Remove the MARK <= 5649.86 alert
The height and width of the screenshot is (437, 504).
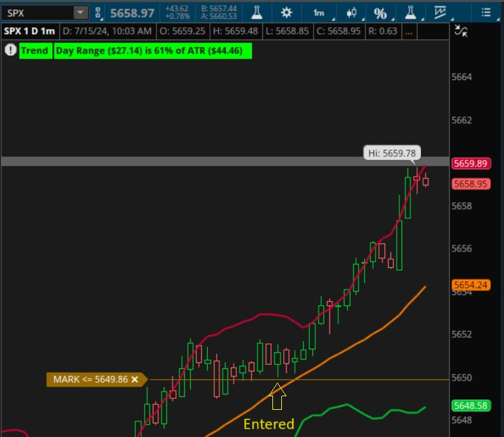pos(134,379)
